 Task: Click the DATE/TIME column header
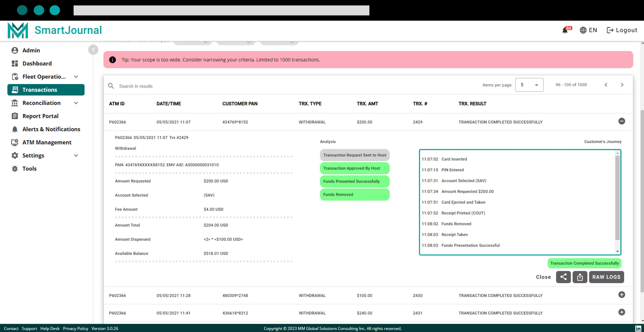pyautogui.click(x=169, y=104)
